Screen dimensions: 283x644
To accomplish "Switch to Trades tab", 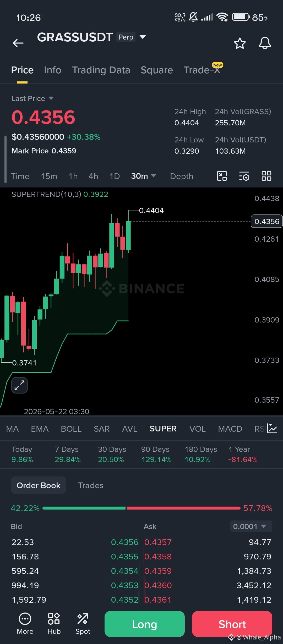I will [91, 485].
